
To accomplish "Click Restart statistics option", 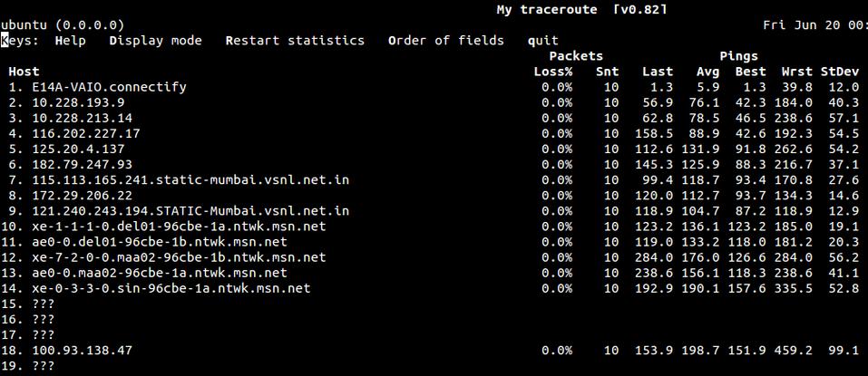I will coord(295,41).
